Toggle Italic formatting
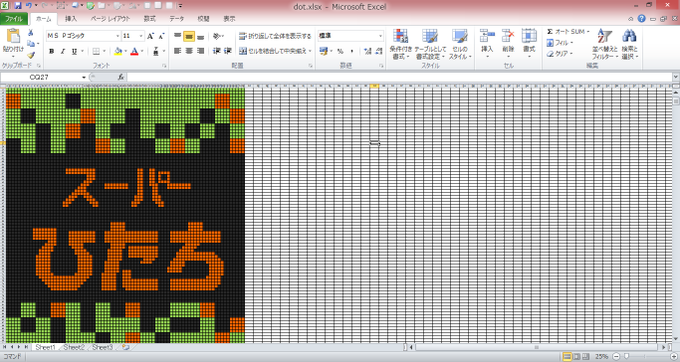Viewport: 680px width, 362px height. [x=63, y=51]
